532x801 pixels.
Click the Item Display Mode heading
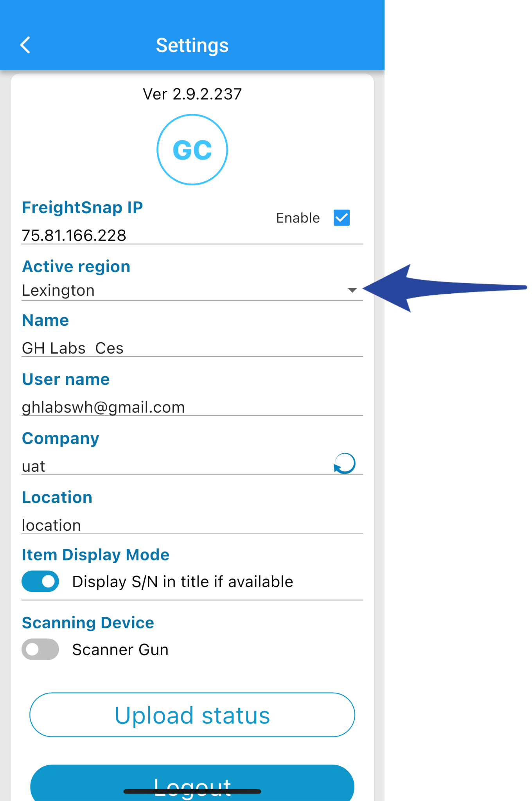pos(95,555)
